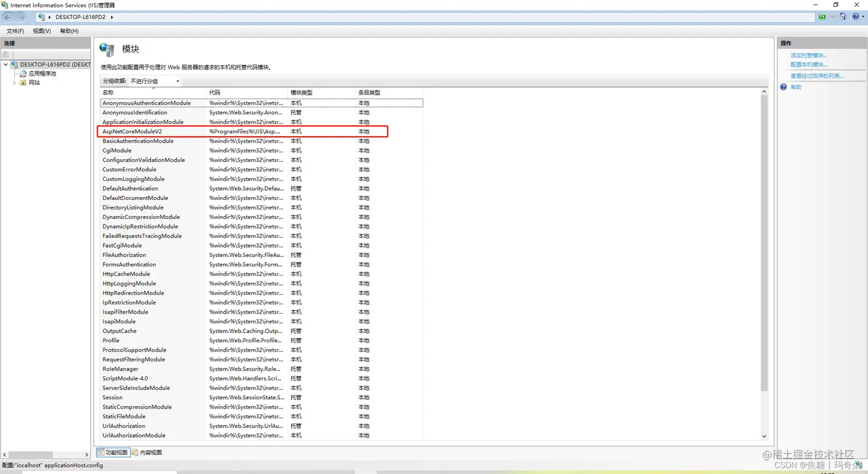The height and width of the screenshot is (474, 868).
Task: Select DefaultDocumentModule row
Action: coord(262,198)
